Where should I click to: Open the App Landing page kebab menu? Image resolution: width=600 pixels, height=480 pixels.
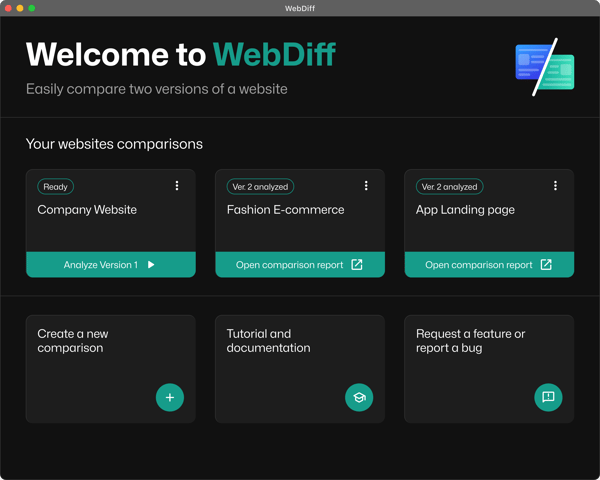555,186
